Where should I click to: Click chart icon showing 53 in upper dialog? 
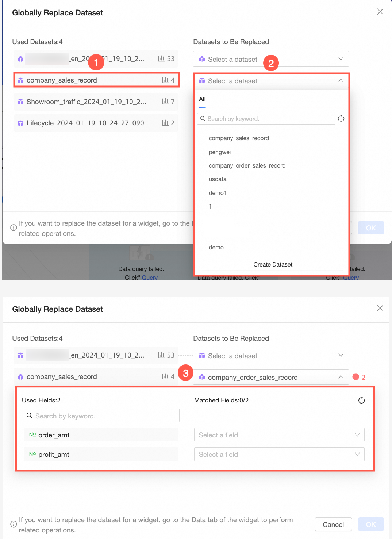(x=161, y=59)
